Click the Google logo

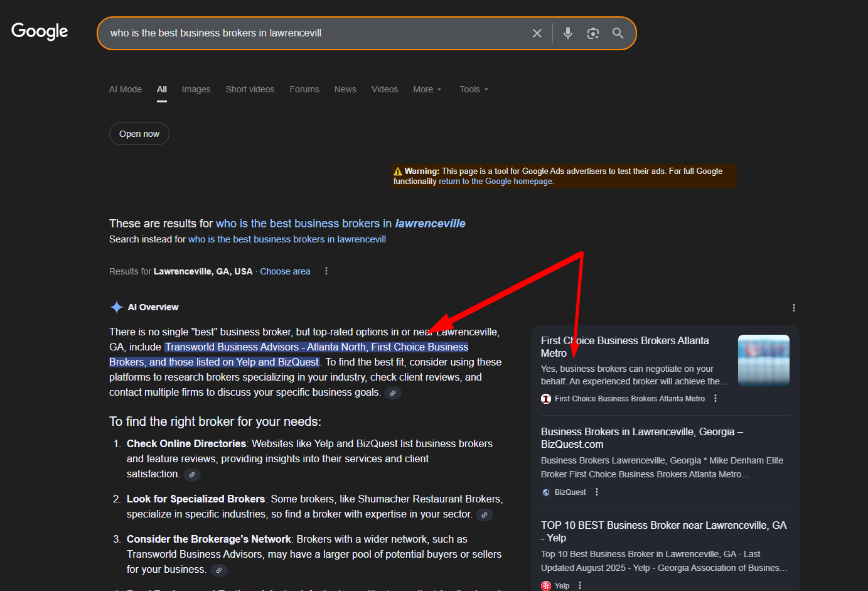click(x=40, y=31)
